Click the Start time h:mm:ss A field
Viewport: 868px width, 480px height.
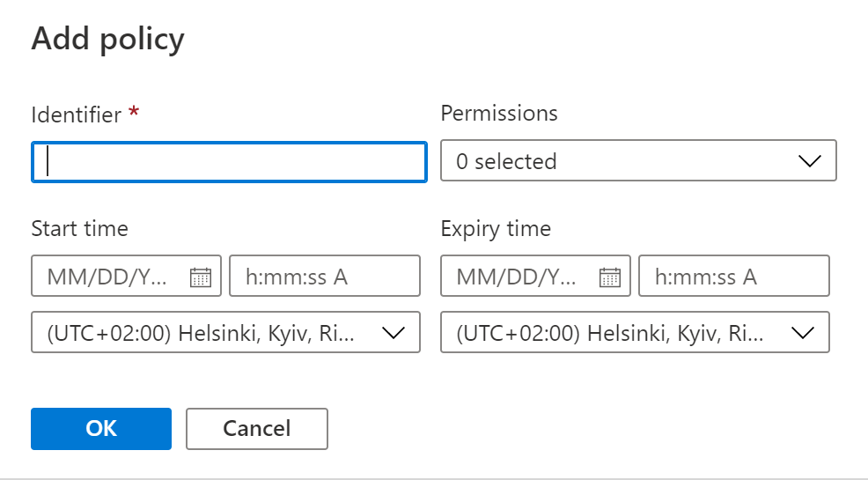tap(324, 277)
